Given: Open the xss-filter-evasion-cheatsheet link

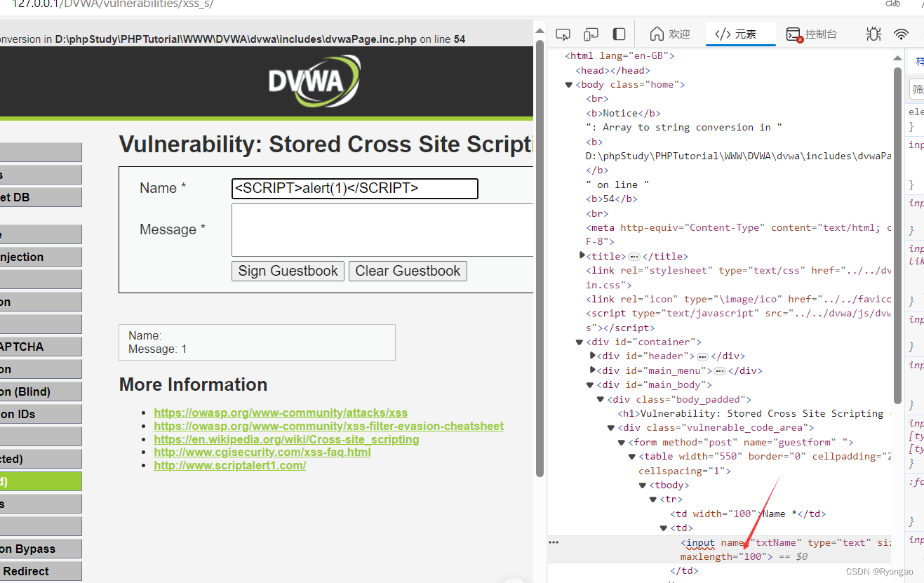Looking at the screenshot, I should (328, 426).
